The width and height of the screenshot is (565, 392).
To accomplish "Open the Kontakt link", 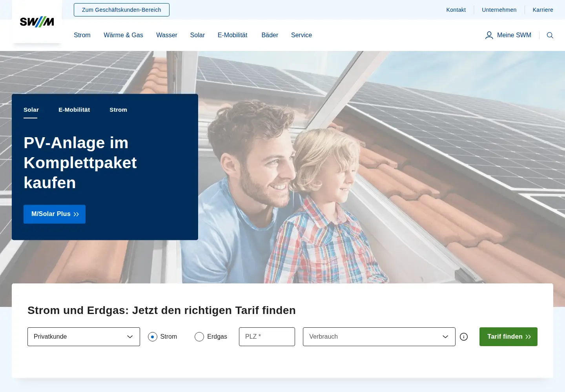I will pos(456,10).
